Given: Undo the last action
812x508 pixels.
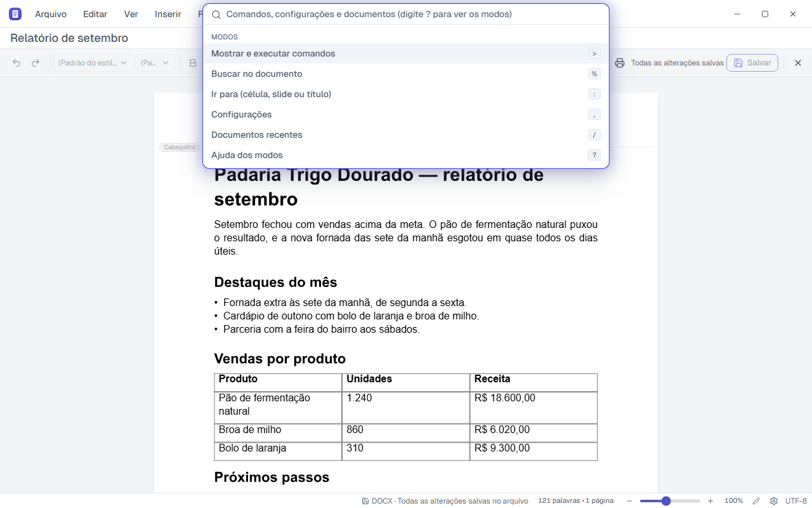Looking at the screenshot, I should pos(16,63).
